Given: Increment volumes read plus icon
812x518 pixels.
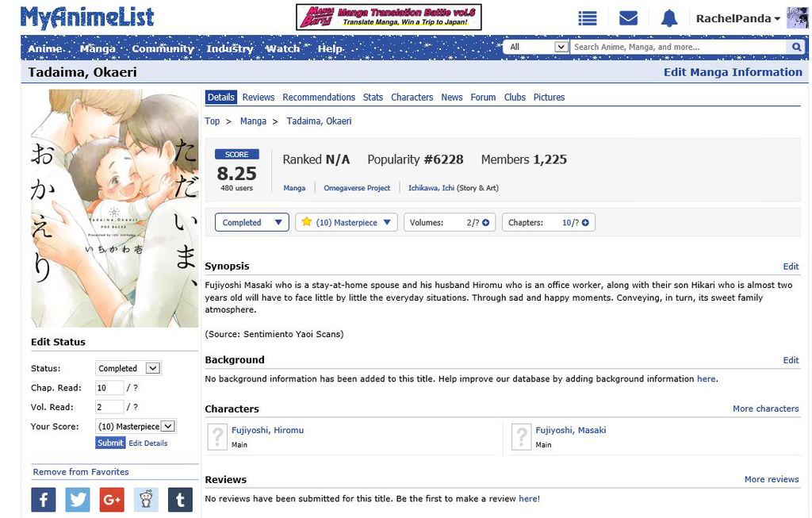Looking at the screenshot, I should 485,223.
